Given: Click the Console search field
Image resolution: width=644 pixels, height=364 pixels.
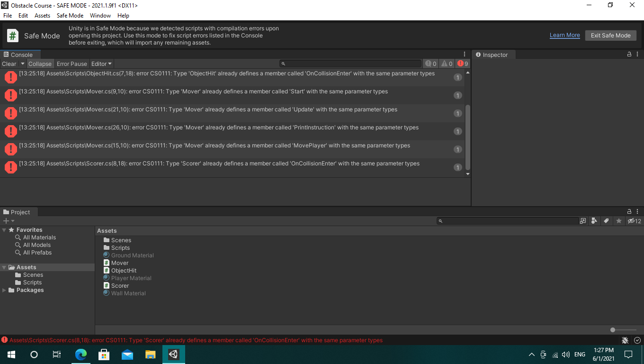Looking at the screenshot, I should pos(350,64).
